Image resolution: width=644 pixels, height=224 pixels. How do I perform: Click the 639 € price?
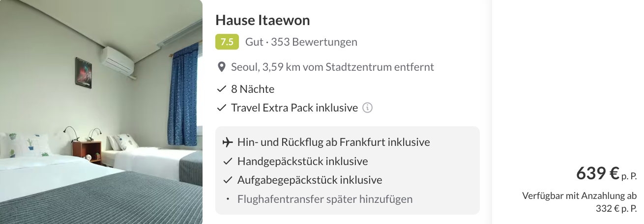(597, 173)
